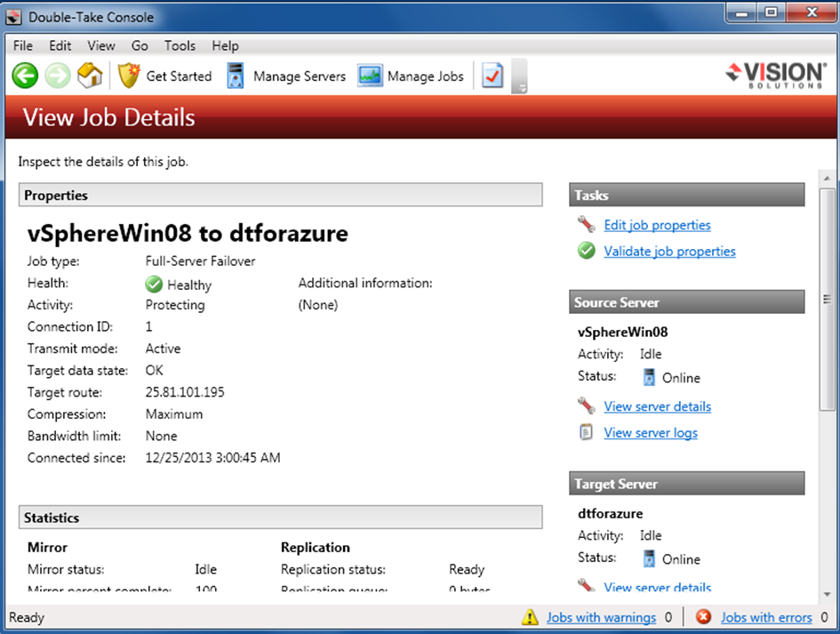The image size is (840, 634).
Task: Click the Maximum compression value
Action: pos(174,414)
